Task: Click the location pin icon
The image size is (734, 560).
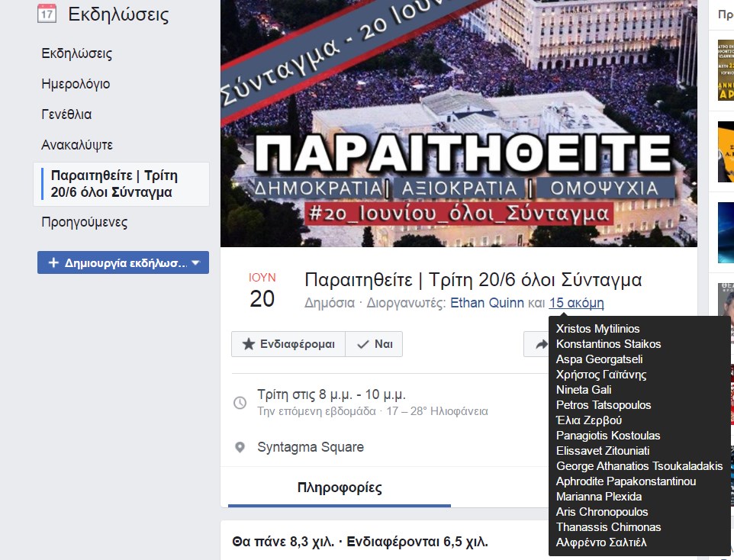Action: point(240,447)
